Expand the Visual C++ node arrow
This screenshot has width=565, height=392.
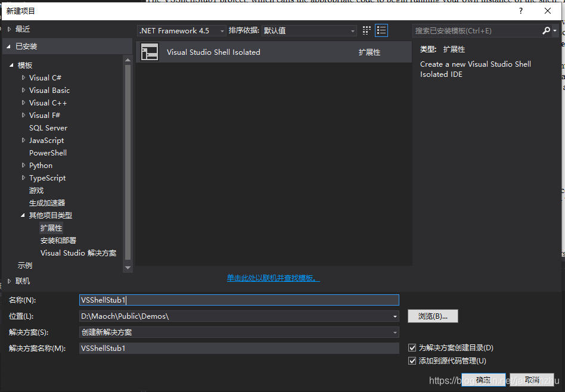(23, 102)
